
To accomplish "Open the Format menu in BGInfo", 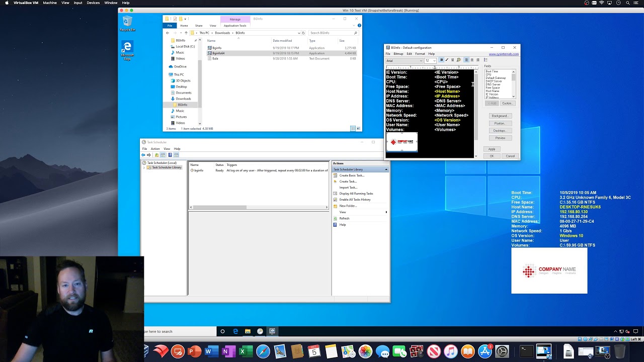I will [420, 54].
